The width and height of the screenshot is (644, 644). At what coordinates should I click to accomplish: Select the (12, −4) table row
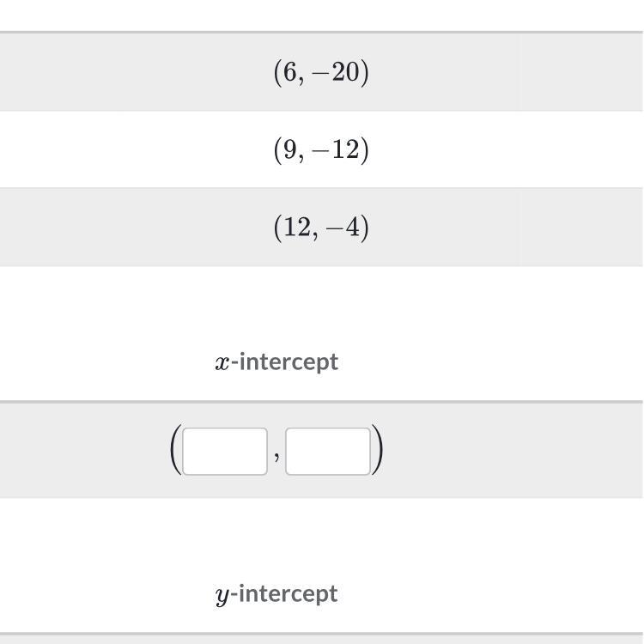pyautogui.click(x=321, y=228)
